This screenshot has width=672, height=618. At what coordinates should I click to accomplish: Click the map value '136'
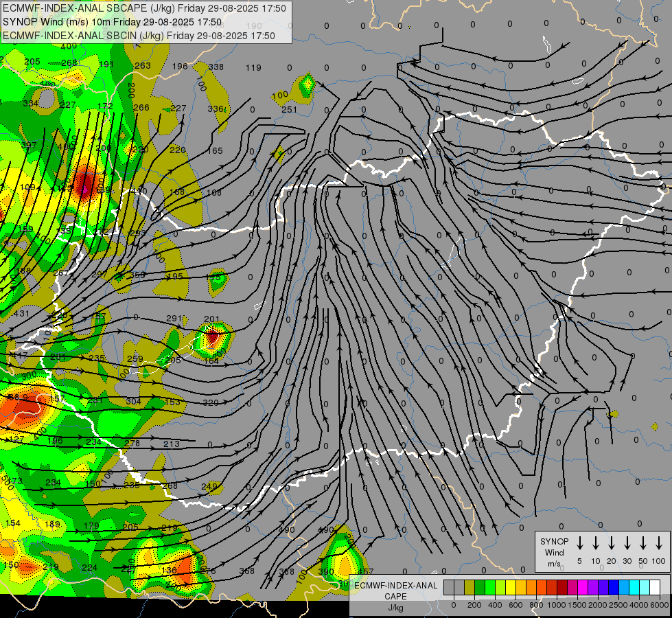coord(169,570)
